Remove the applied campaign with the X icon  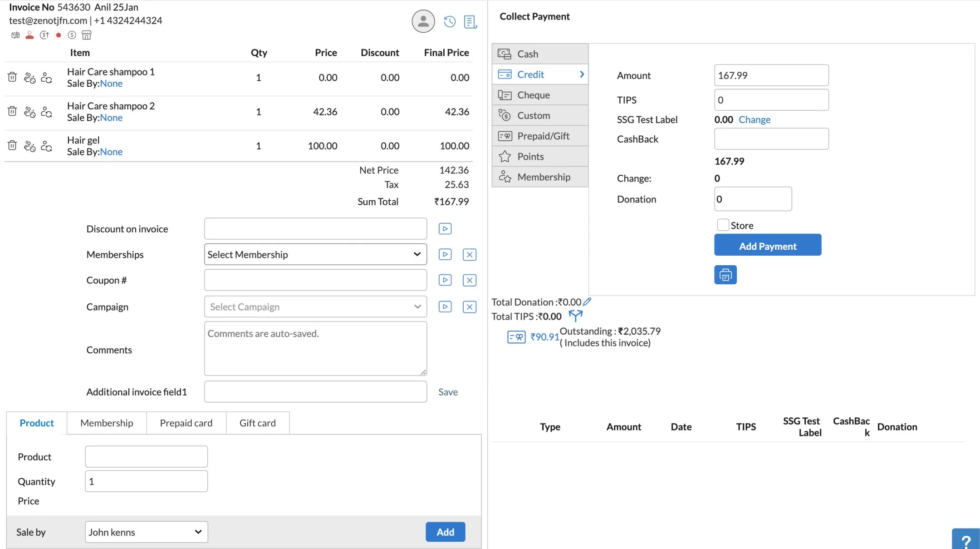470,307
